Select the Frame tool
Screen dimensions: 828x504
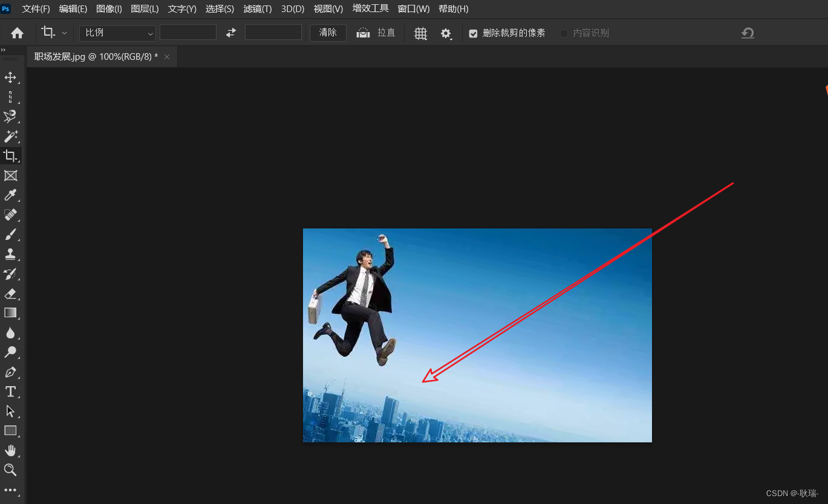[x=10, y=176]
